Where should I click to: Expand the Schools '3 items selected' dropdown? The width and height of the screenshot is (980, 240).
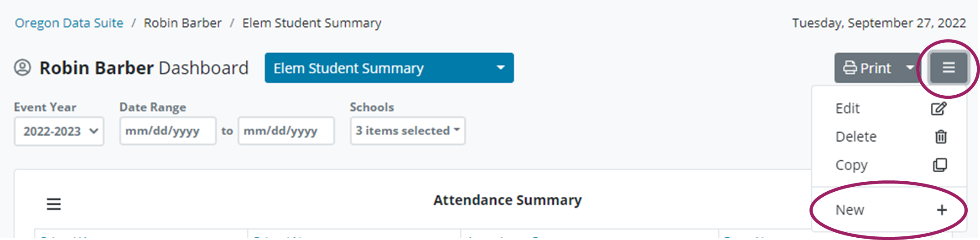tap(408, 131)
